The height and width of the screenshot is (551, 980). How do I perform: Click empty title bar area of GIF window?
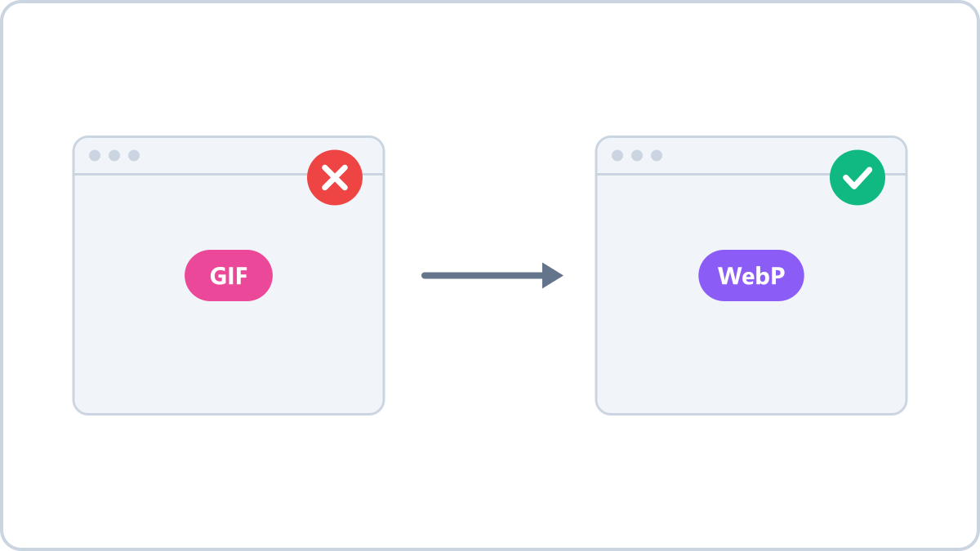pos(220,155)
